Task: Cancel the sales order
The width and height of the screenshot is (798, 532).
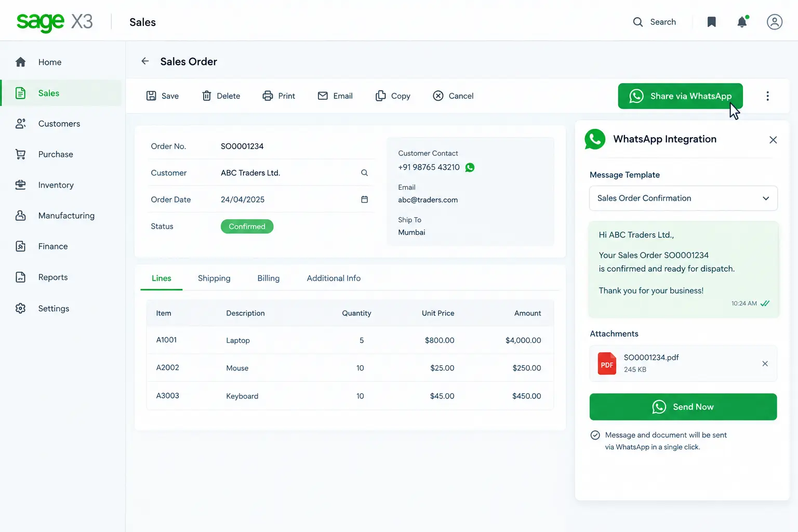Action: [x=453, y=96]
